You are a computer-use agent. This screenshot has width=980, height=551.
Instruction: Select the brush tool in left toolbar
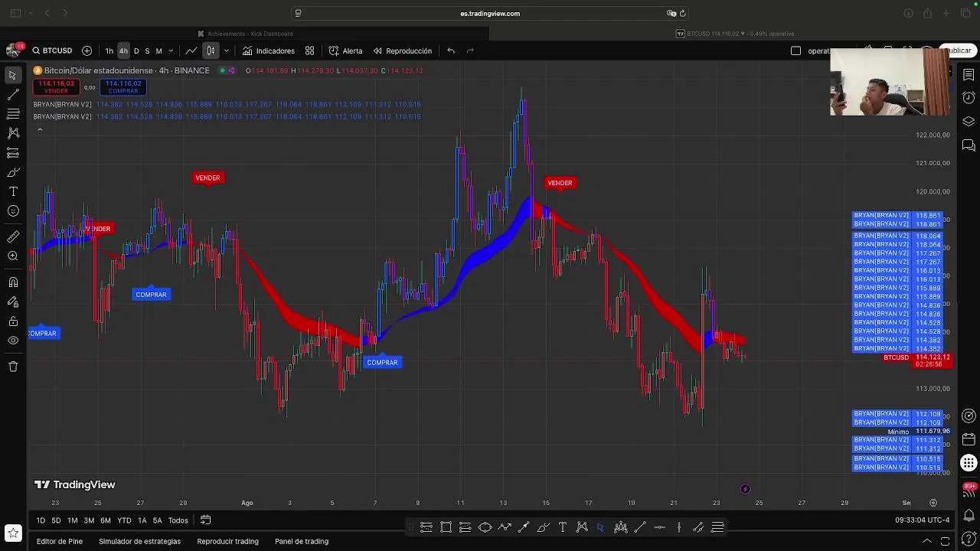tap(13, 172)
